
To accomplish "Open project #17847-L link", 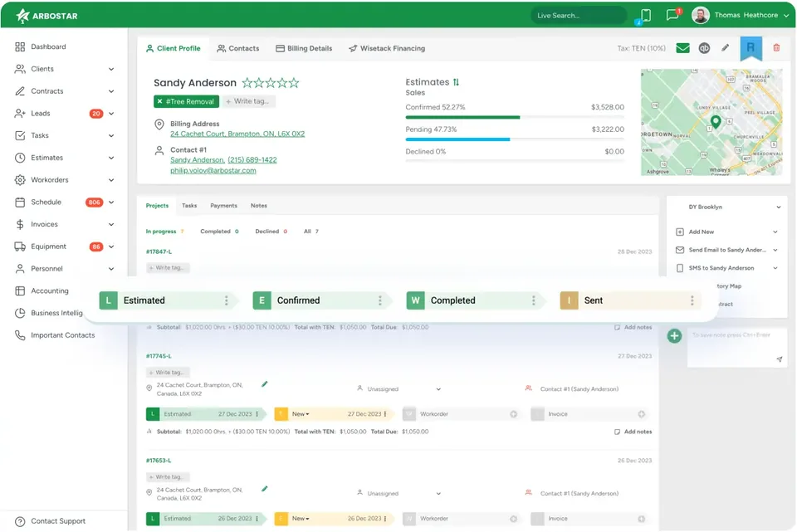I will point(159,252).
